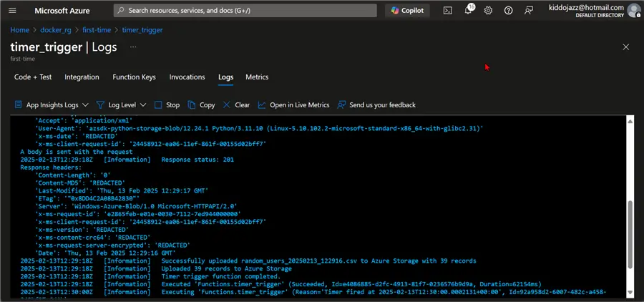Open the help question mark icon
644x302 pixels.
click(509, 11)
